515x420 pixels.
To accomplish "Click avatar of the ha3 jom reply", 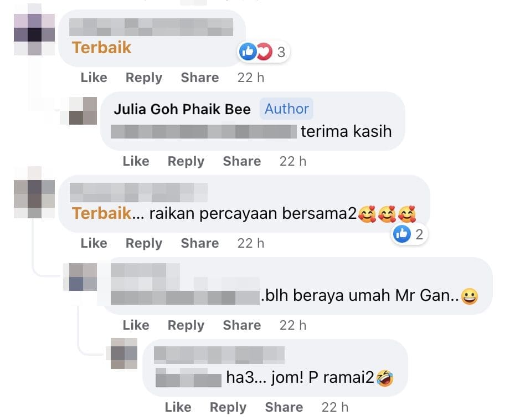I will coord(124,354).
